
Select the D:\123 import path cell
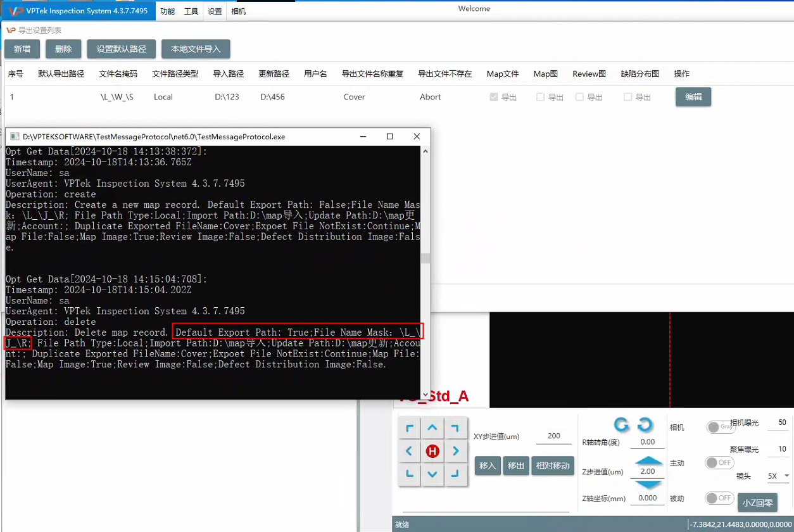227,97
